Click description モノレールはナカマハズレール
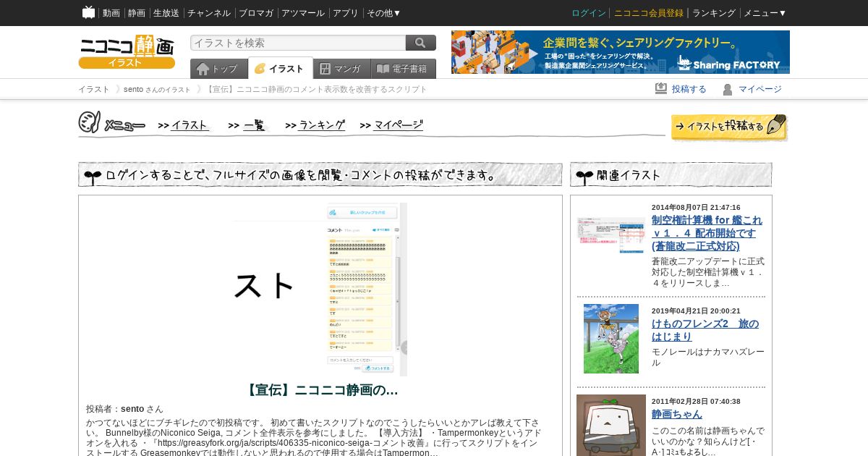This screenshot has height=456, width=868. click(708, 357)
